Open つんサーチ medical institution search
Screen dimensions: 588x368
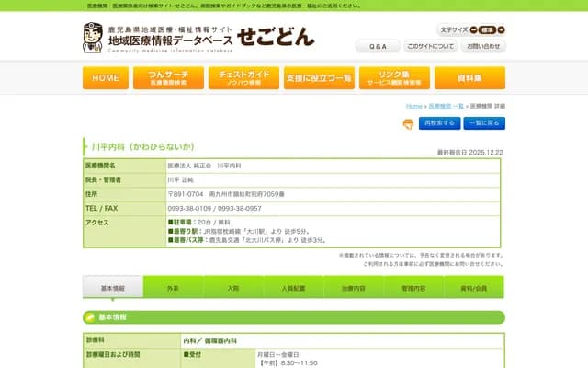tap(174, 78)
